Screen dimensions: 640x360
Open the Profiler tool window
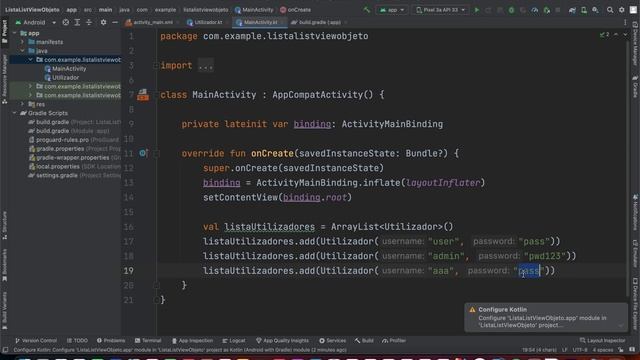(394, 340)
